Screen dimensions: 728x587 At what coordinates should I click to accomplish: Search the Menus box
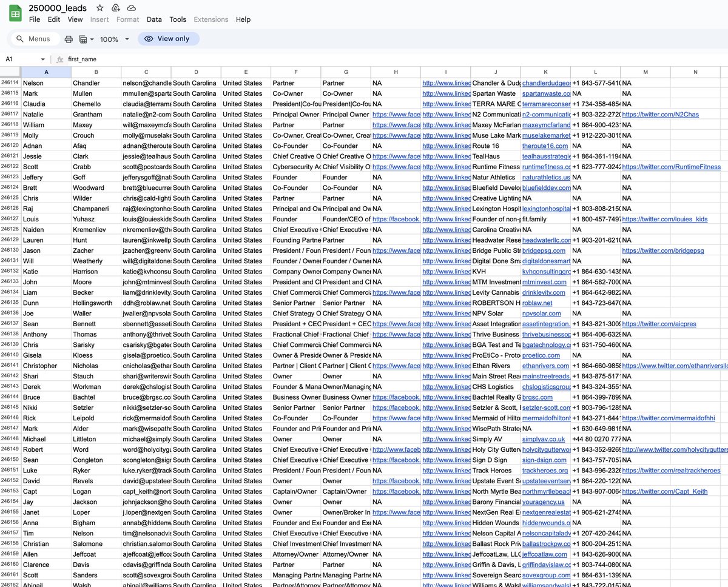pyautogui.click(x=35, y=39)
